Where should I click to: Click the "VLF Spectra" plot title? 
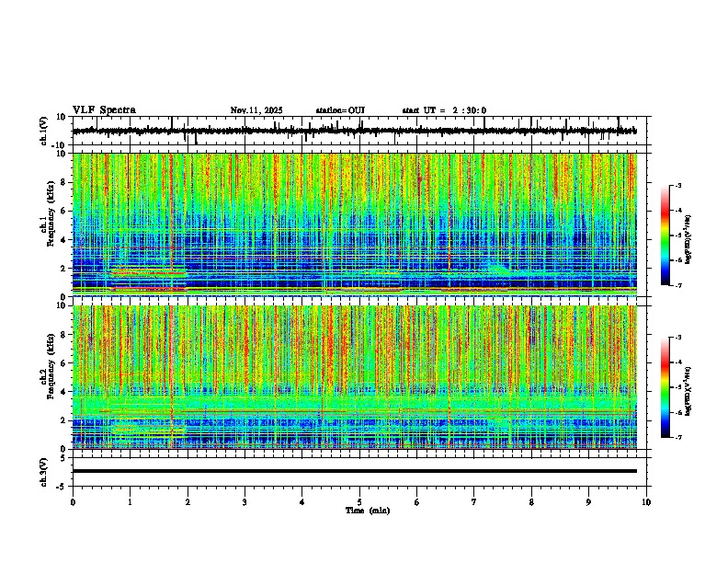[104, 110]
